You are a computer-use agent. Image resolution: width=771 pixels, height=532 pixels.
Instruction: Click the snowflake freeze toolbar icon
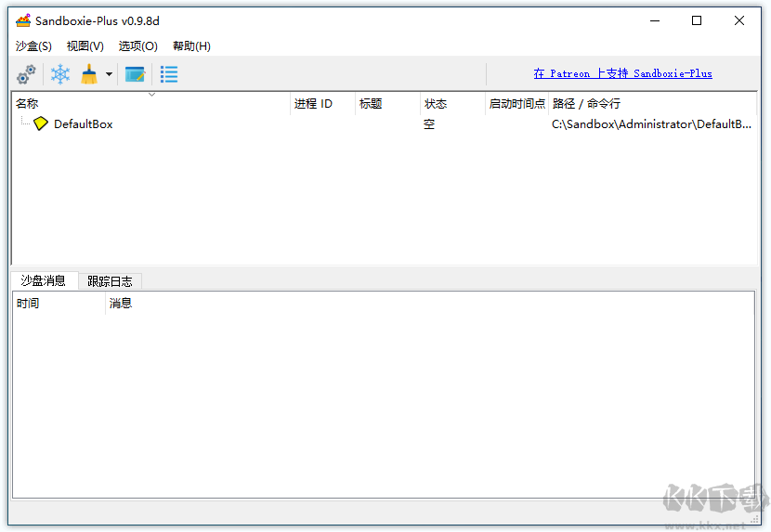tap(60, 74)
